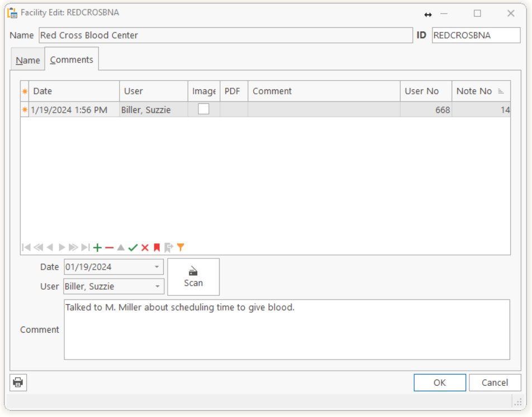Select grid cell Biller, Suzzie
The height and width of the screenshot is (417, 532).
tap(154, 110)
